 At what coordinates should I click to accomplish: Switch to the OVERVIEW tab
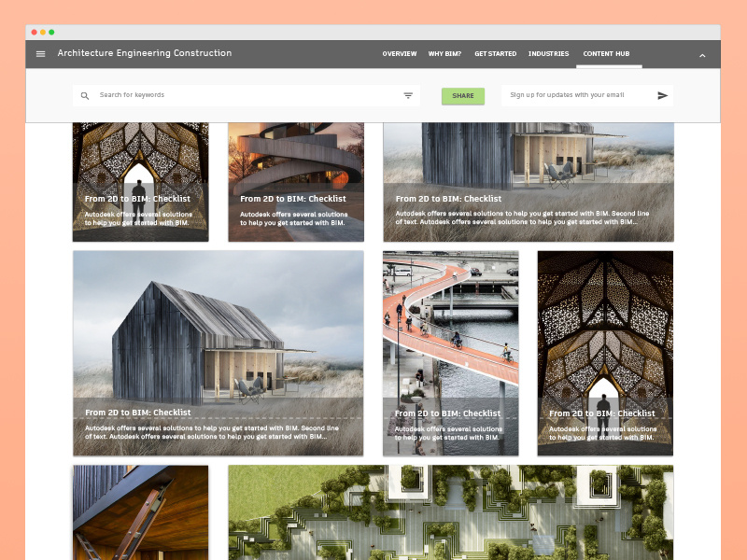point(400,54)
